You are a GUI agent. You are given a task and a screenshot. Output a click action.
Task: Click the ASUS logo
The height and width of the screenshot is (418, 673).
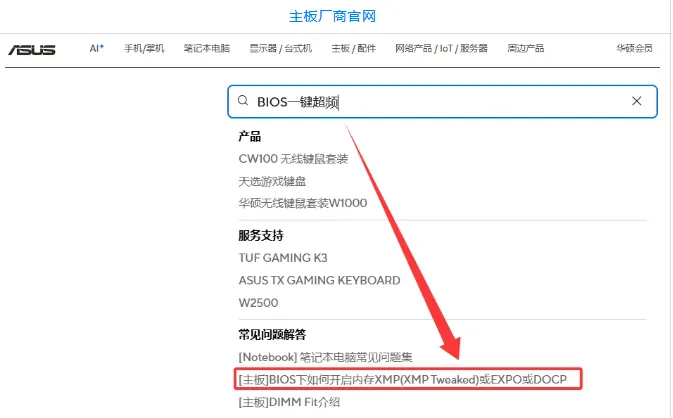(x=32, y=50)
